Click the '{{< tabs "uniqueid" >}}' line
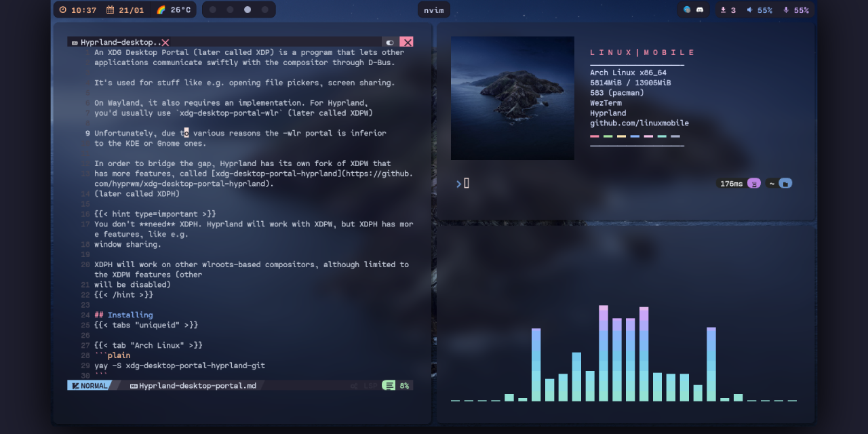This screenshot has width=868, height=434. click(146, 325)
